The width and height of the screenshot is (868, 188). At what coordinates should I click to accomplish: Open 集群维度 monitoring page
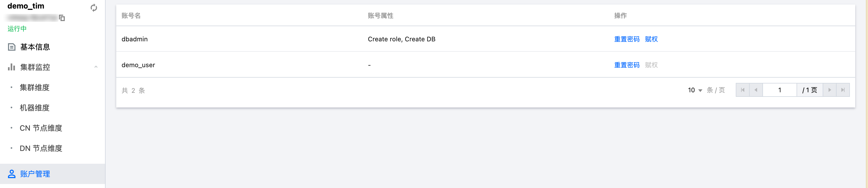34,87
